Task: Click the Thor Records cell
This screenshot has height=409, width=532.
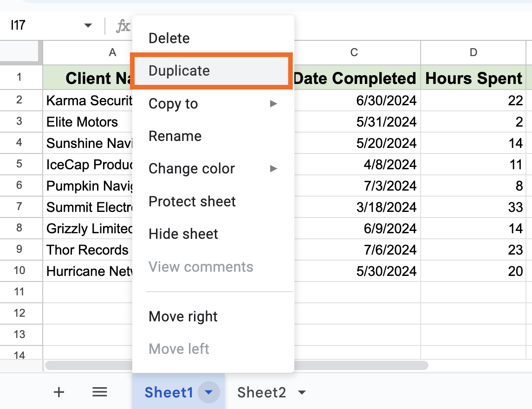Action: 88,250
